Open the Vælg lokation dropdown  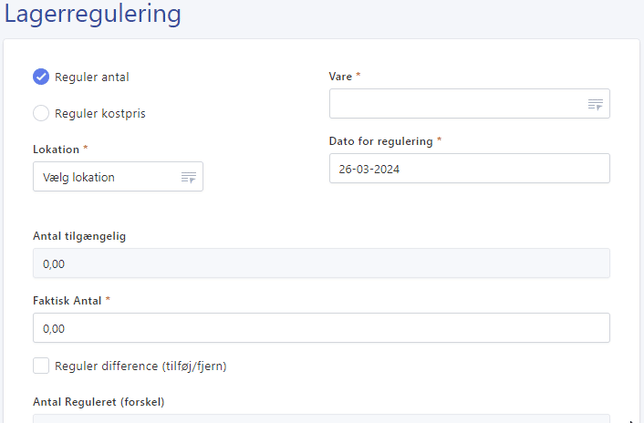(105, 177)
